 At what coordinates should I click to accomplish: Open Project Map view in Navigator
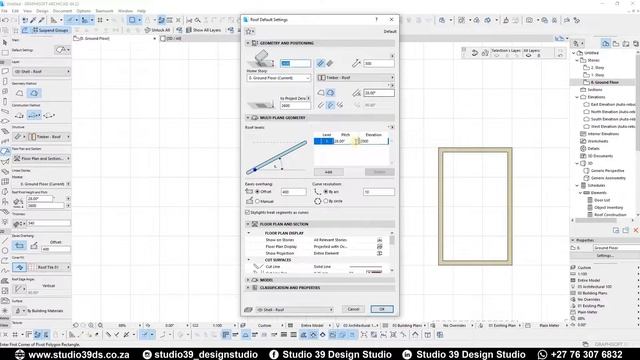click(x=606, y=43)
